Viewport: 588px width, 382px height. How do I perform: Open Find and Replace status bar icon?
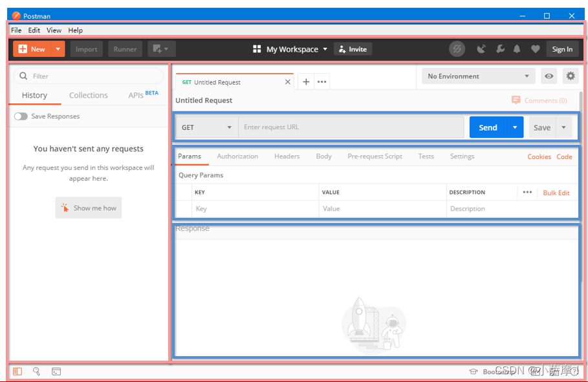pos(36,371)
